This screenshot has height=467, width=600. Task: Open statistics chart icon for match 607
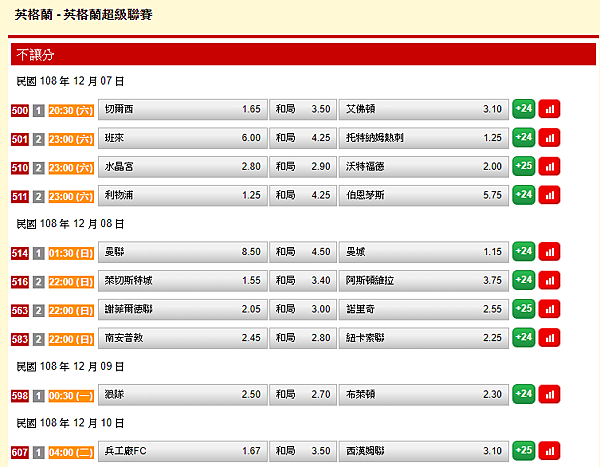coord(549,451)
